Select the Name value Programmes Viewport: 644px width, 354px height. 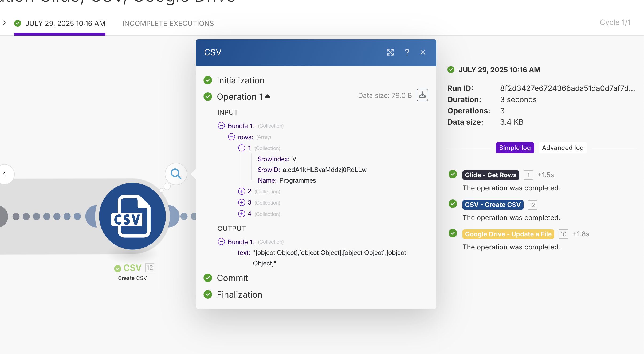[297, 180]
